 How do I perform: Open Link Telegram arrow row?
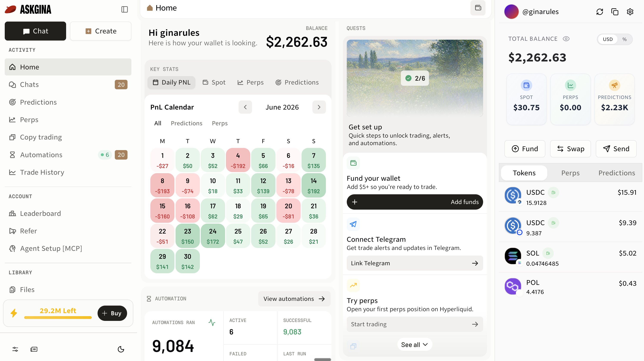click(x=414, y=263)
